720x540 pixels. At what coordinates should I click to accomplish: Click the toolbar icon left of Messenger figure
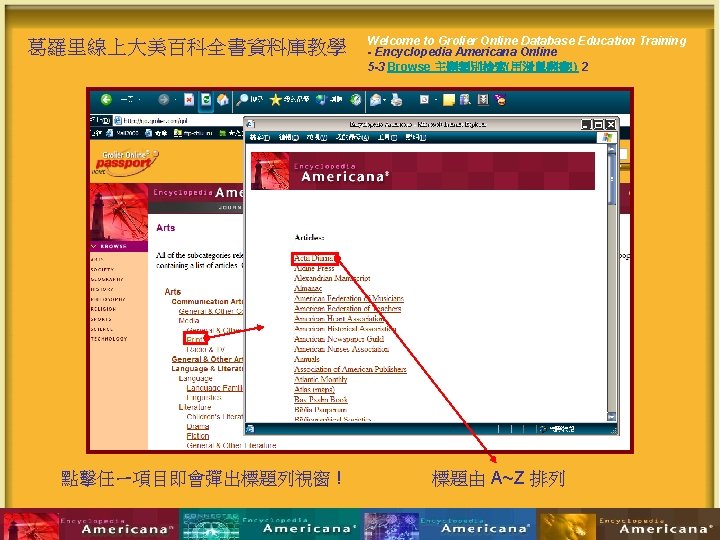483,100
